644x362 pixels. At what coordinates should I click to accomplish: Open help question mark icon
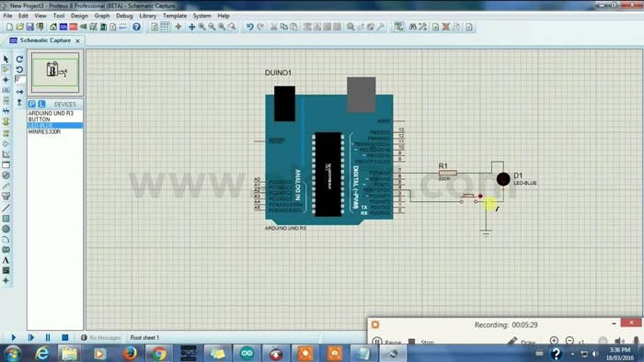click(x=136, y=27)
